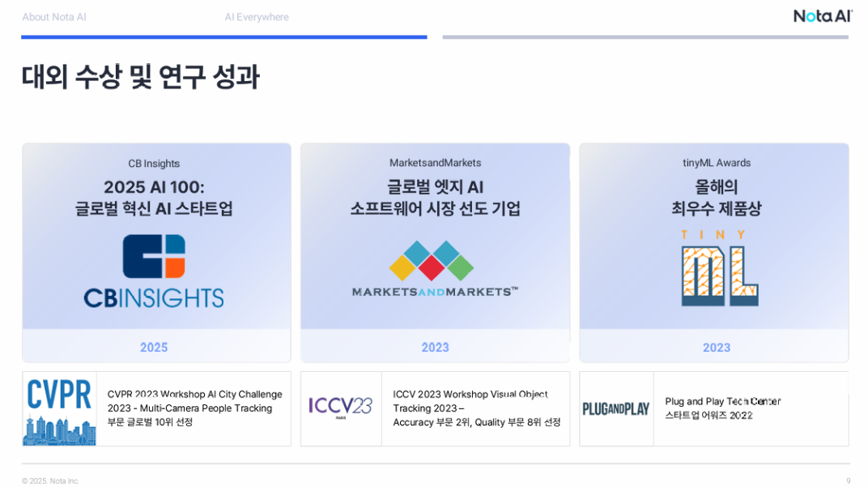
Task: Click the 2025 year label under CB Insights
Action: pos(154,347)
